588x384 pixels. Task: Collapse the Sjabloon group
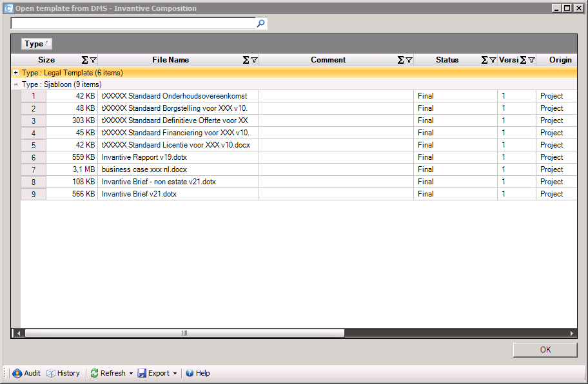coord(15,84)
